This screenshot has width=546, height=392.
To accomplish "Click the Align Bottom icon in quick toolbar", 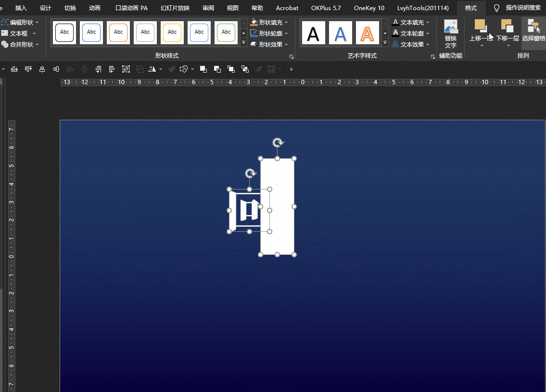I will pos(14,69).
